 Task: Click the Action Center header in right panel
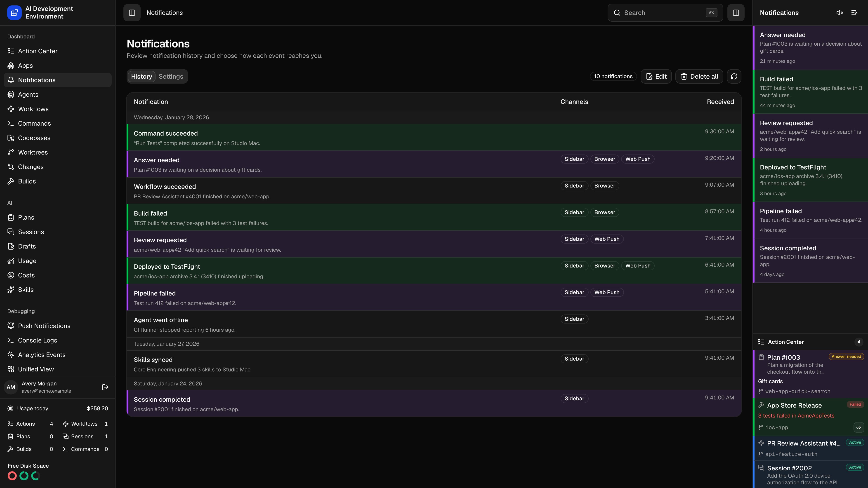(x=810, y=342)
